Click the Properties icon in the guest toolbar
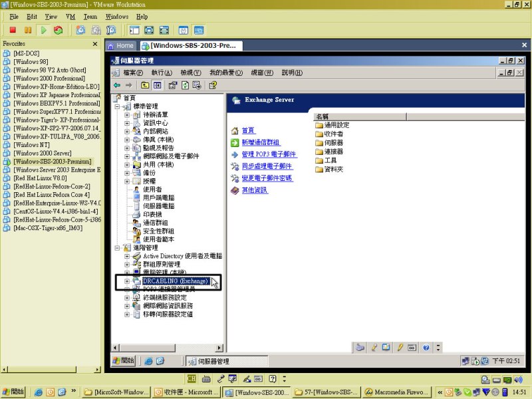The height and width of the screenshot is (399, 532). pos(173,85)
